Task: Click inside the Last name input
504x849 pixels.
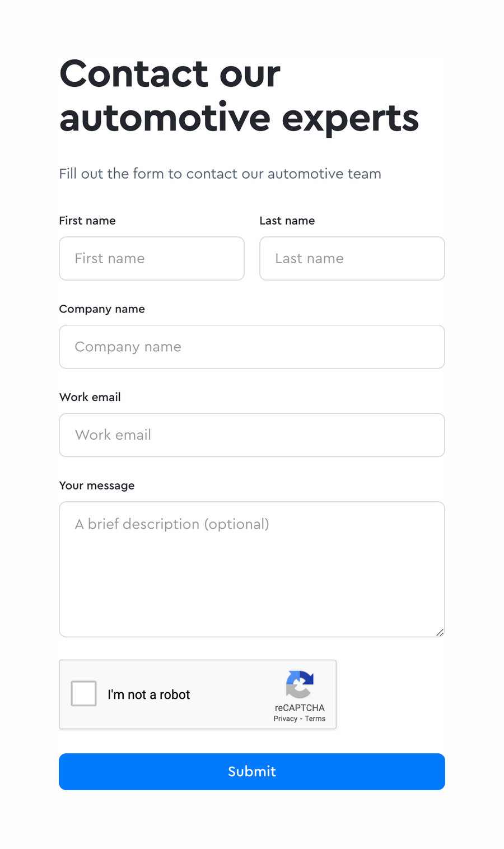Action: coord(352,258)
